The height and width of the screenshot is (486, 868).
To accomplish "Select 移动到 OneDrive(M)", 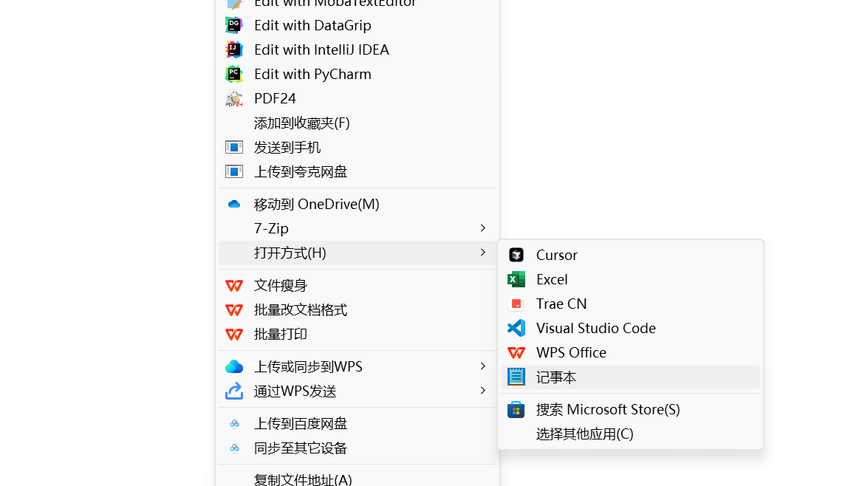I will 357,205.
